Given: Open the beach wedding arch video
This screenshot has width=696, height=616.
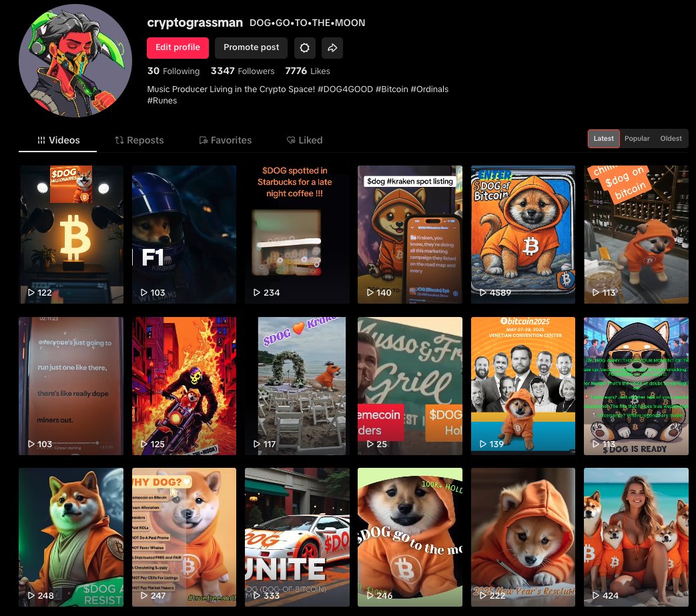Looking at the screenshot, I should [x=297, y=386].
